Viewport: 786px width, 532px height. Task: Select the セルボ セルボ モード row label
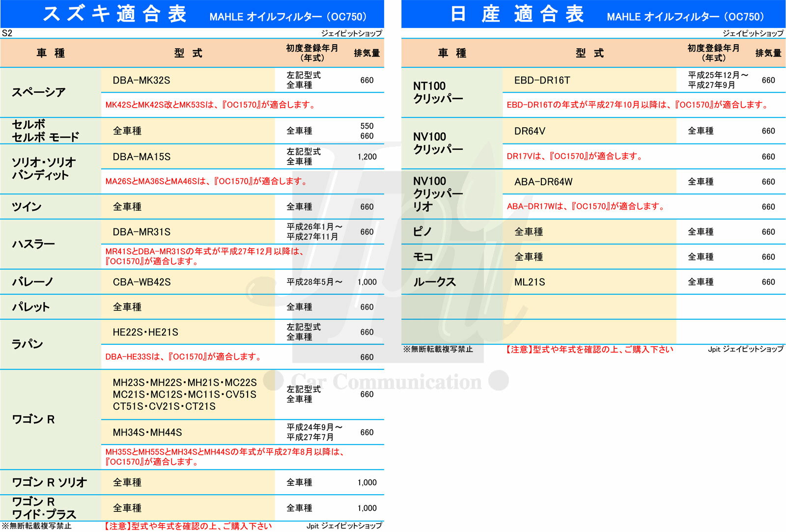point(45,131)
